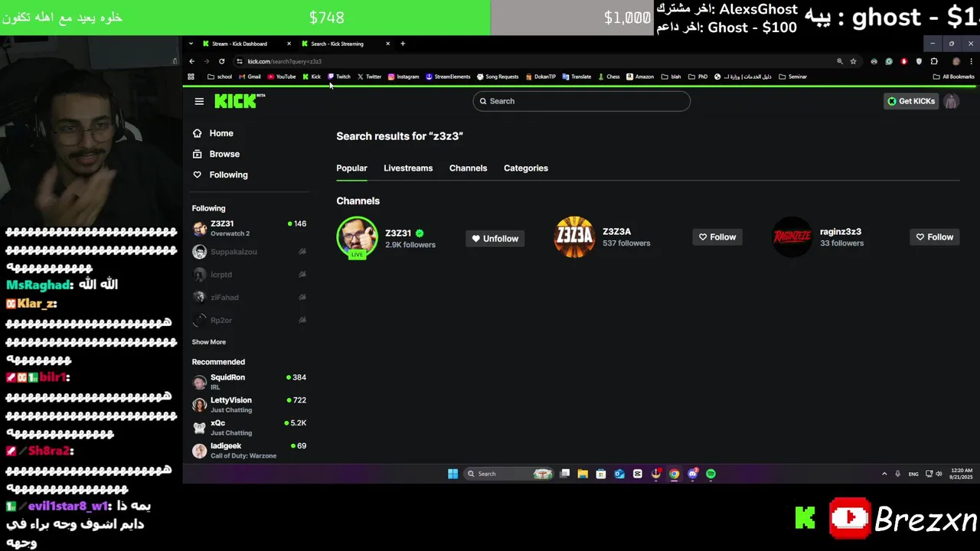The image size is (980, 551).
Task: Go back in the browser
Action: (192, 61)
